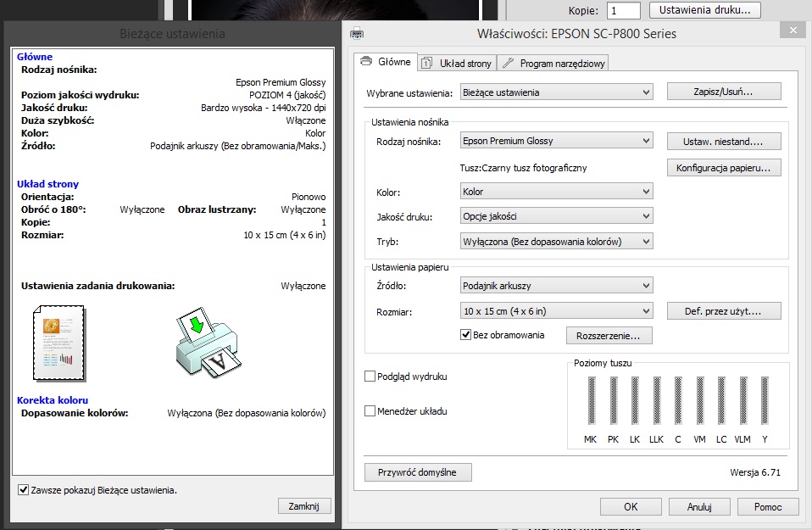Click the VLM ink level indicator
812x530 pixels.
click(743, 400)
